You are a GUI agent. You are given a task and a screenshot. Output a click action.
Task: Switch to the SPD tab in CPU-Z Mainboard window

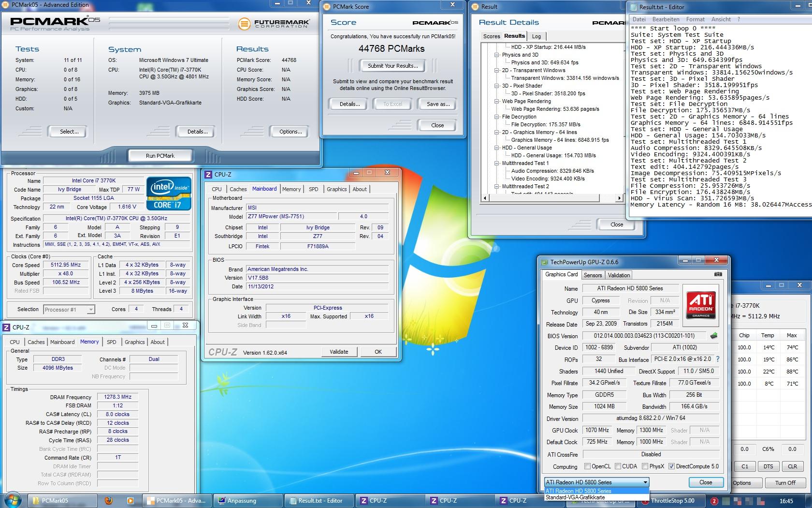point(314,189)
